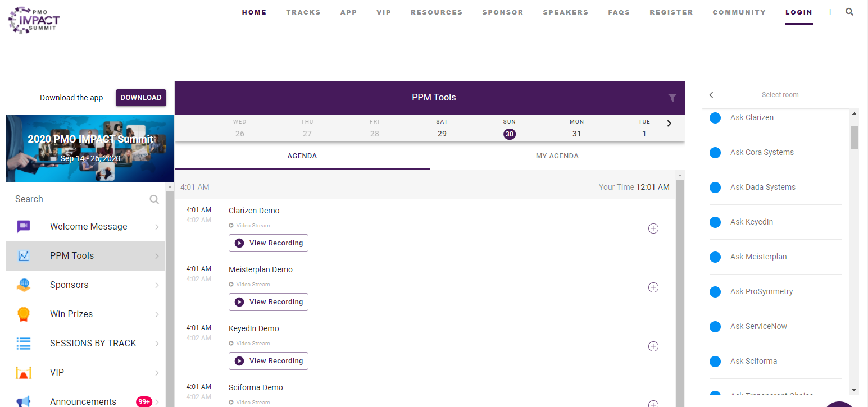Image resolution: width=868 pixels, height=407 pixels.
Task: Open the site search magnifier icon
Action: (849, 12)
